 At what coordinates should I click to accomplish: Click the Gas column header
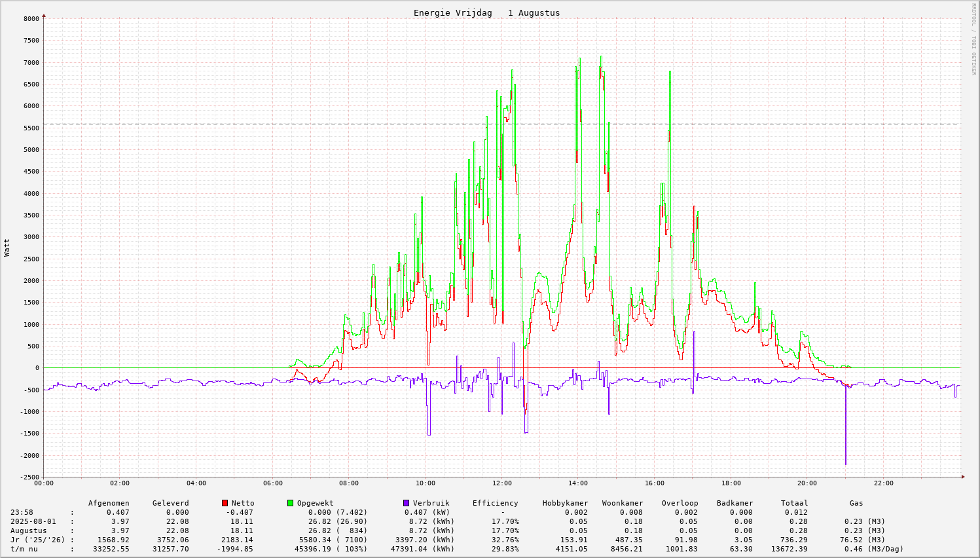[856, 503]
